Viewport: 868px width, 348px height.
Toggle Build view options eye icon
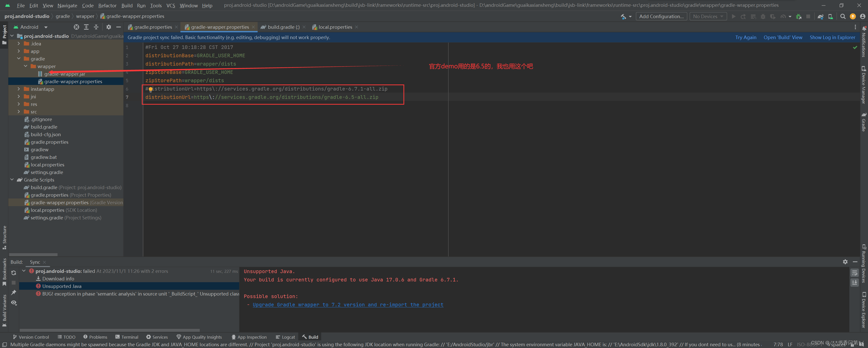coord(13,303)
